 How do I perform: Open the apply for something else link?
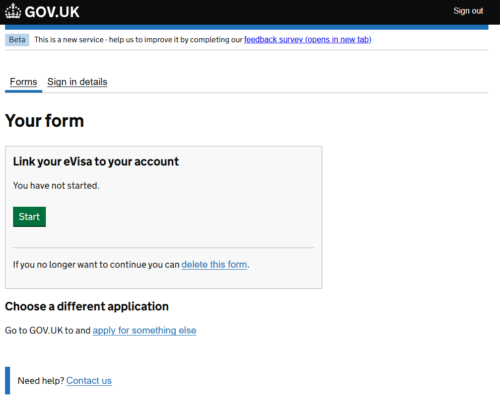click(144, 331)
